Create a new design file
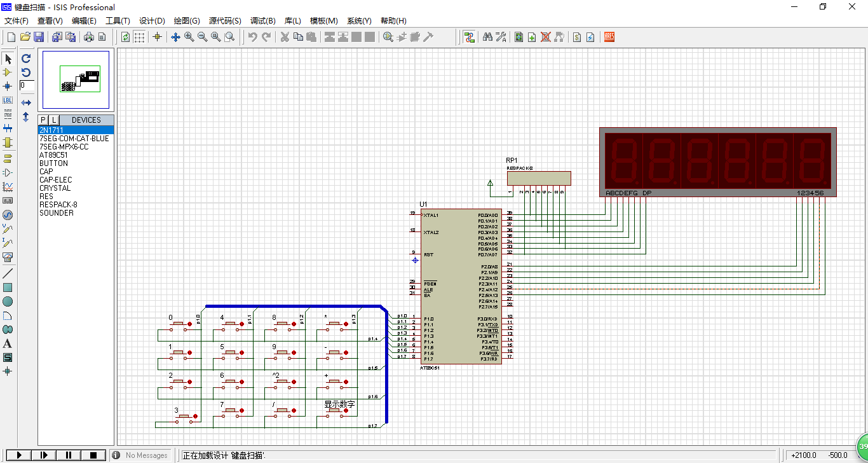 pyautogui.click(x=11, y=37)
